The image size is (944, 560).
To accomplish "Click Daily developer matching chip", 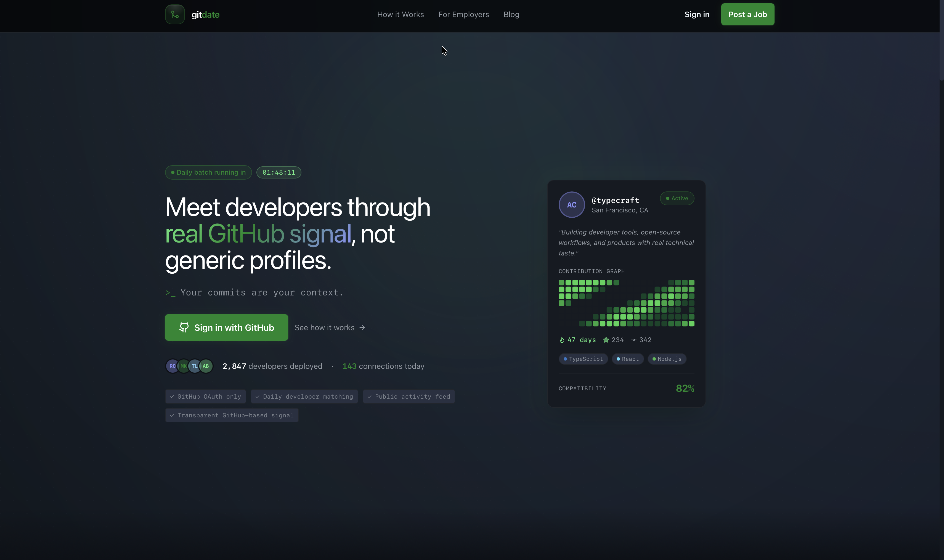I will (x=304, y=397).
